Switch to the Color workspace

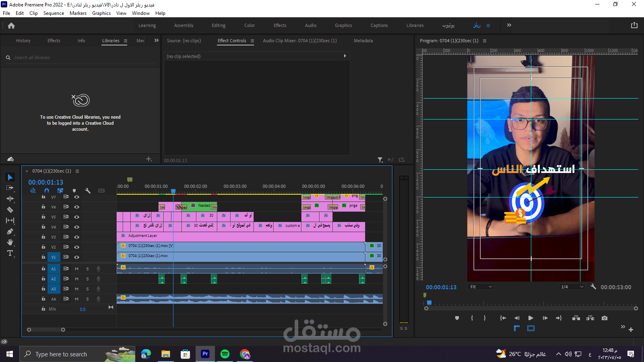(x=250, y=25)
